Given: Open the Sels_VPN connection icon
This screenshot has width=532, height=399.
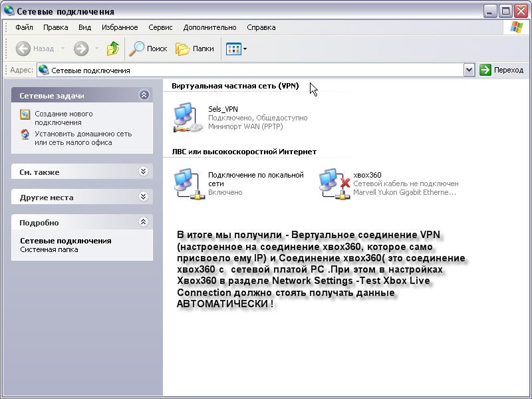Looking at the screenshot, I should (188, 118).
